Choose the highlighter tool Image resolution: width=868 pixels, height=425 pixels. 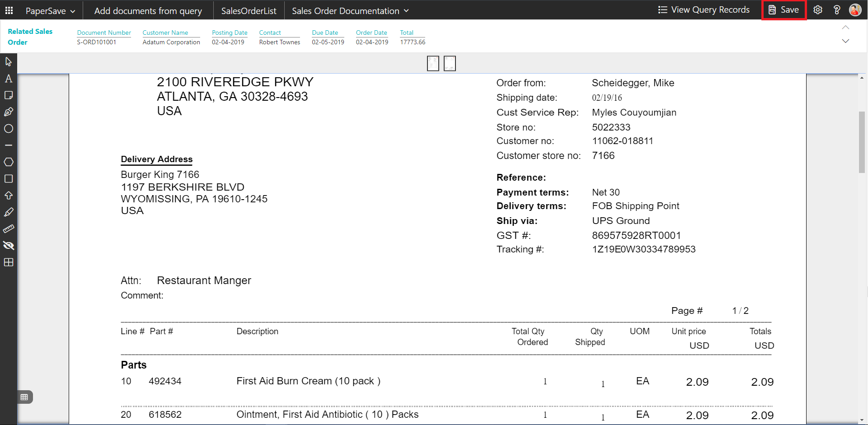tap(8, 212)
